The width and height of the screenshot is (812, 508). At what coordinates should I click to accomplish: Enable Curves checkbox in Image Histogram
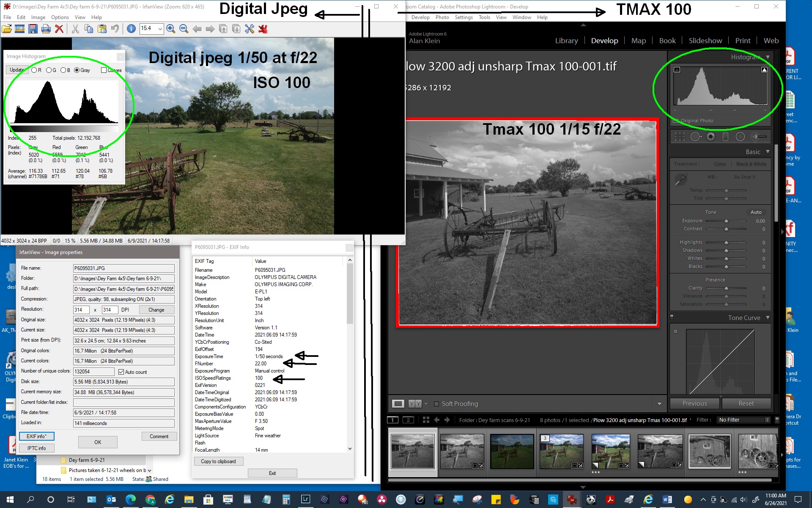click(104, 70)
